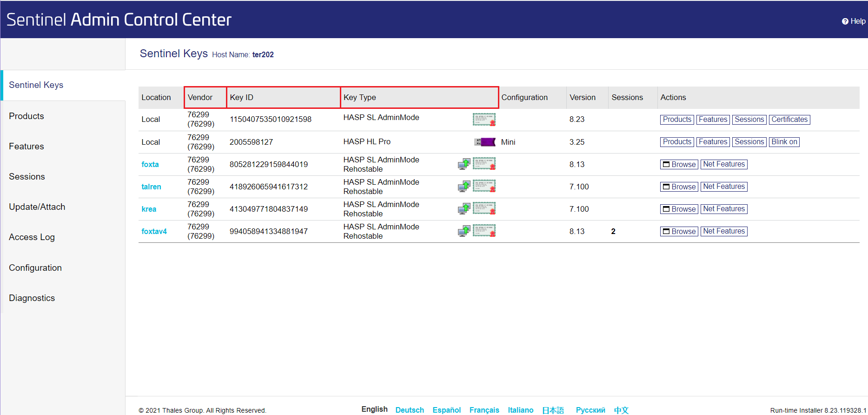Click the network computer icon in krea row

pos(464,209)
